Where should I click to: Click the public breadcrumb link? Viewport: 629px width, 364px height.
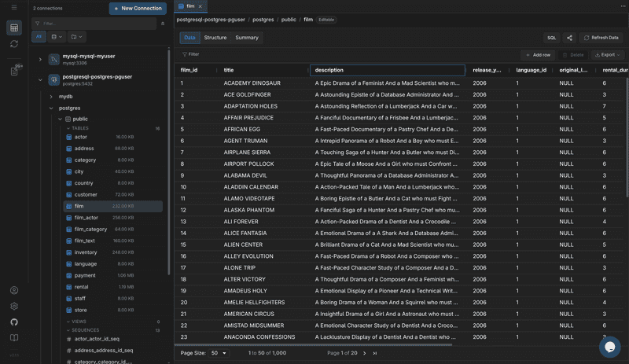pos(289,20)
